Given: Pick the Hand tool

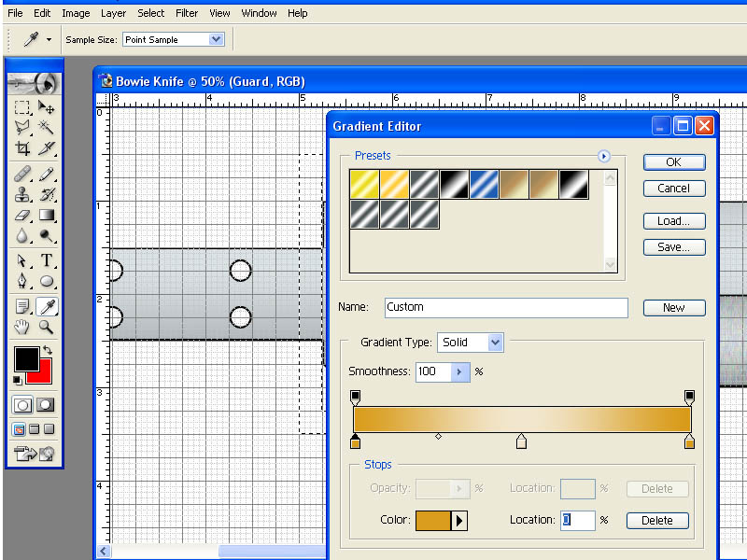Looking at the screenshot, I should point(21,327).
